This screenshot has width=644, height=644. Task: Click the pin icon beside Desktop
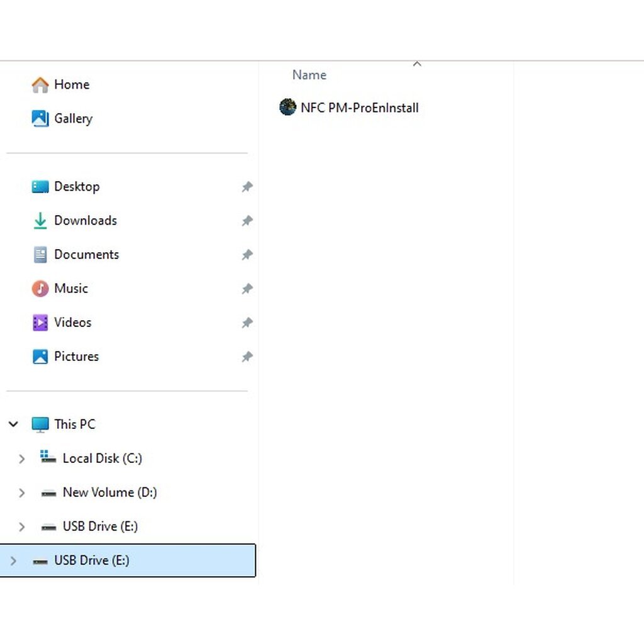(247, 187)
